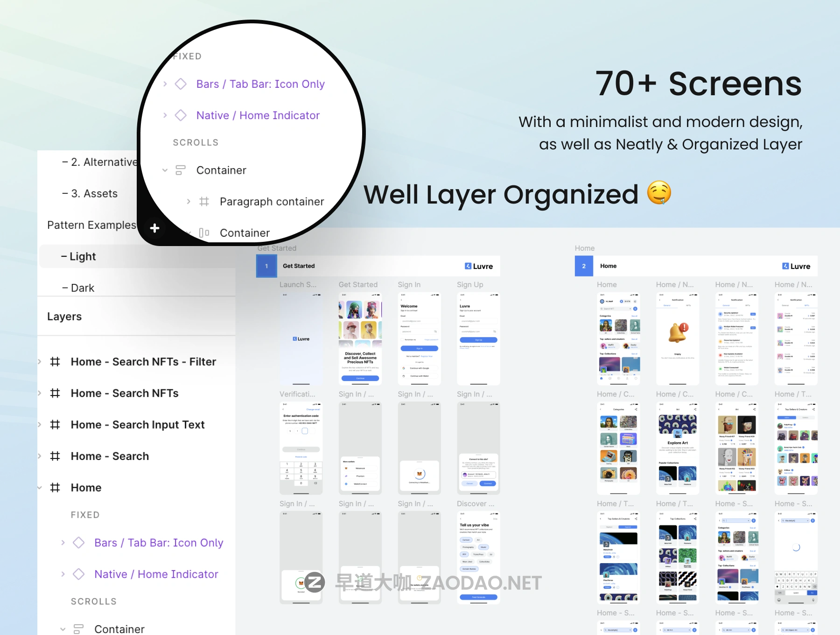Collapse the Container layer under SCROLLS
The height and width of the screenshot is (635, 840).
[x=63, y=629]
